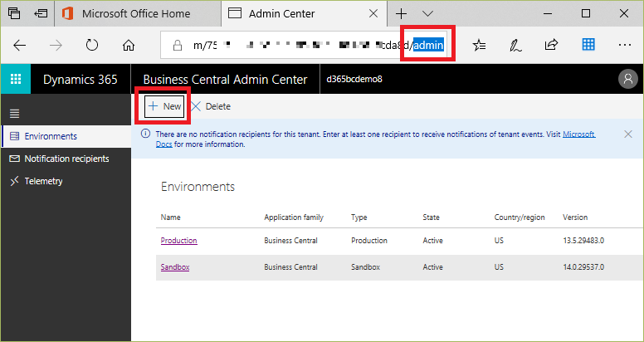Click the Type cell in Sandbox row

[365, 267]
